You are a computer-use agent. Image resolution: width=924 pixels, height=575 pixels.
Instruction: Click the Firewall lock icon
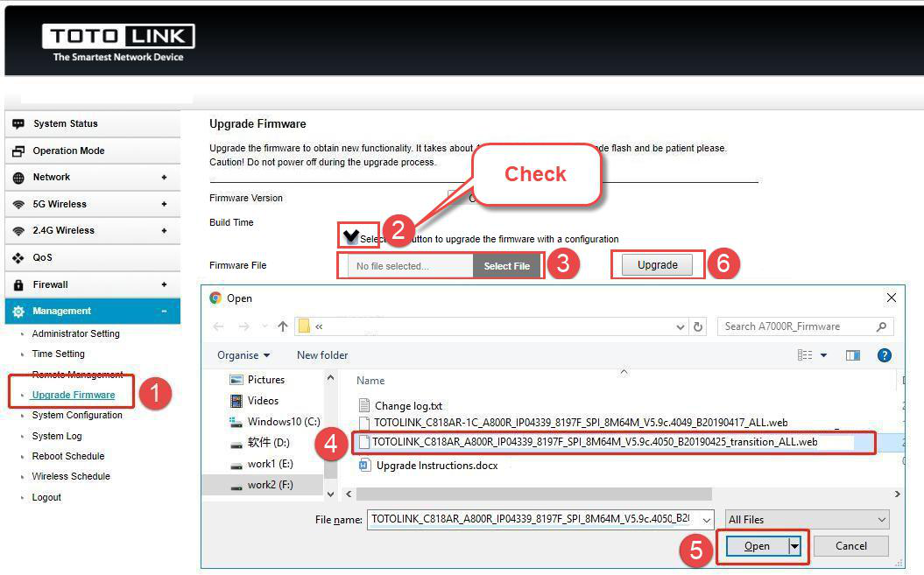[x=18, y=285]
